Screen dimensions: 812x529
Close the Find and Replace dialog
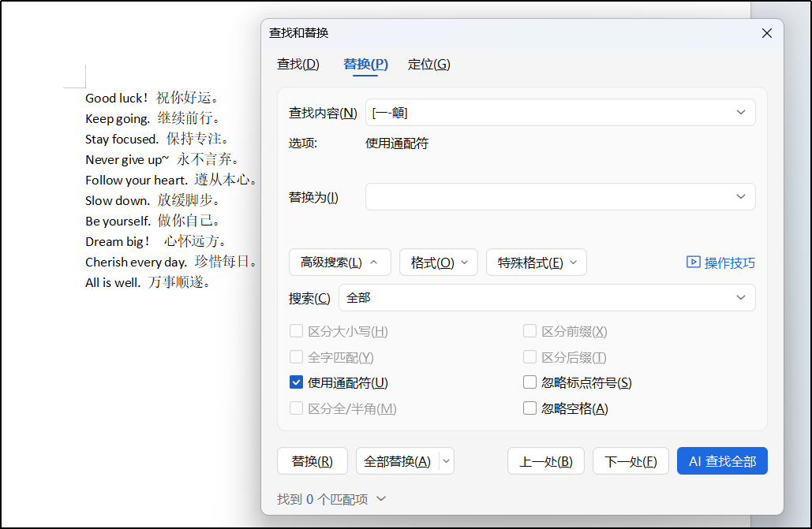[x=766, y=33]
